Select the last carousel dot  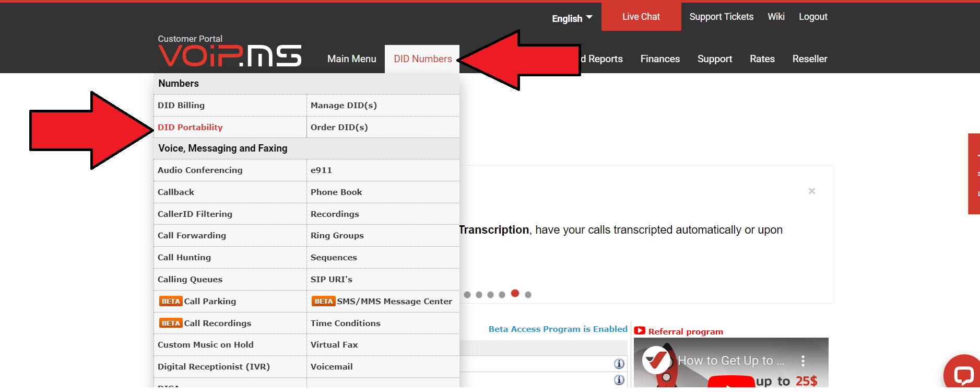(x=528, y=295)
